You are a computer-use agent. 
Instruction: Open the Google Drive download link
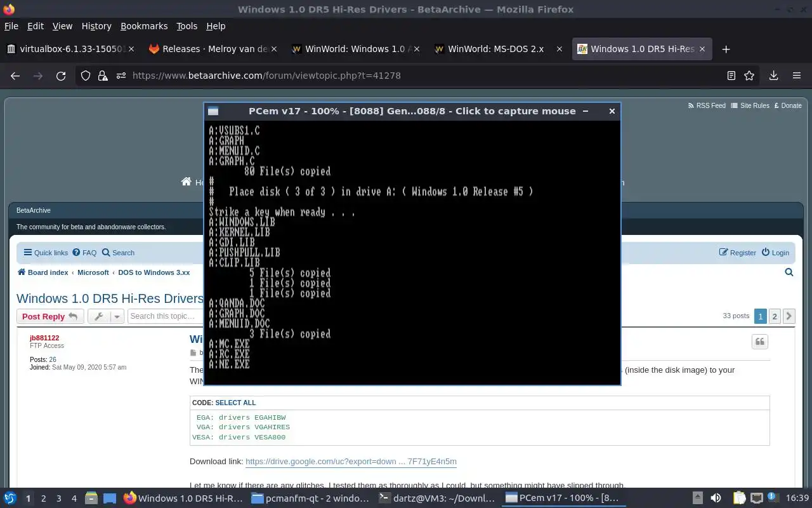pos(351,462)
